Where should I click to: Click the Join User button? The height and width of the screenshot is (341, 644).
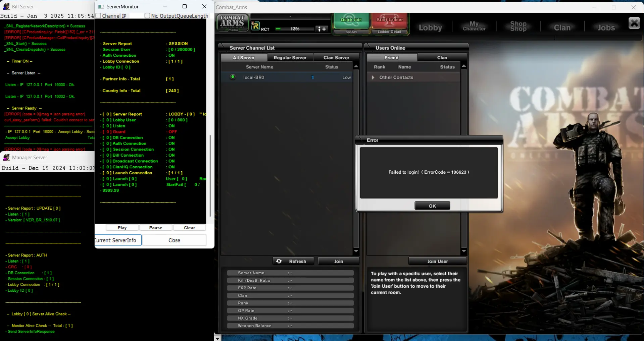tap(438, 261)
